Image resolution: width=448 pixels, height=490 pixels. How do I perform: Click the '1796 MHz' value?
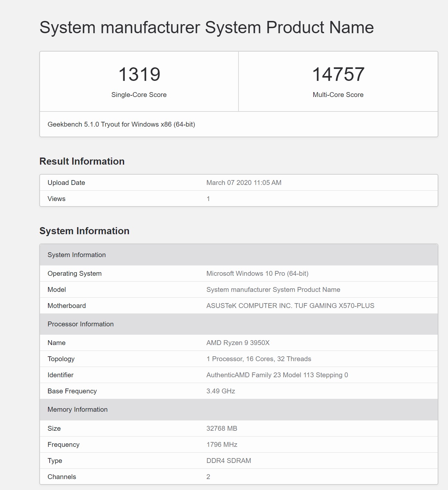[222, 445]
